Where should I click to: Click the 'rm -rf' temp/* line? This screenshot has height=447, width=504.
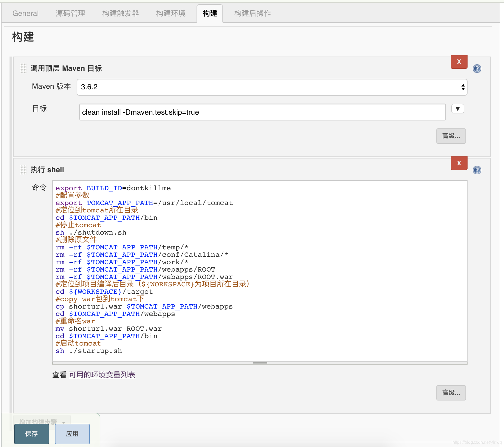coord(122,247)
